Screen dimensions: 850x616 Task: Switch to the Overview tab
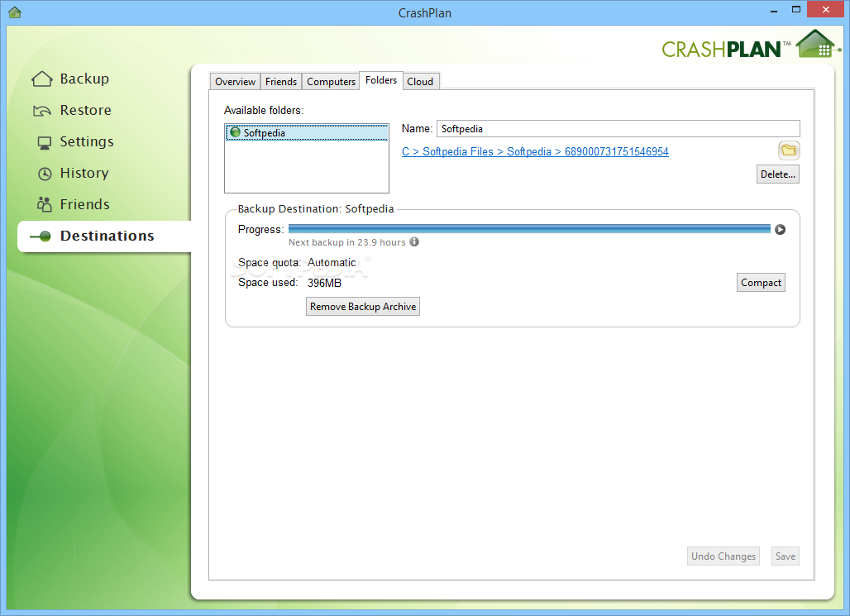(235, 81)
